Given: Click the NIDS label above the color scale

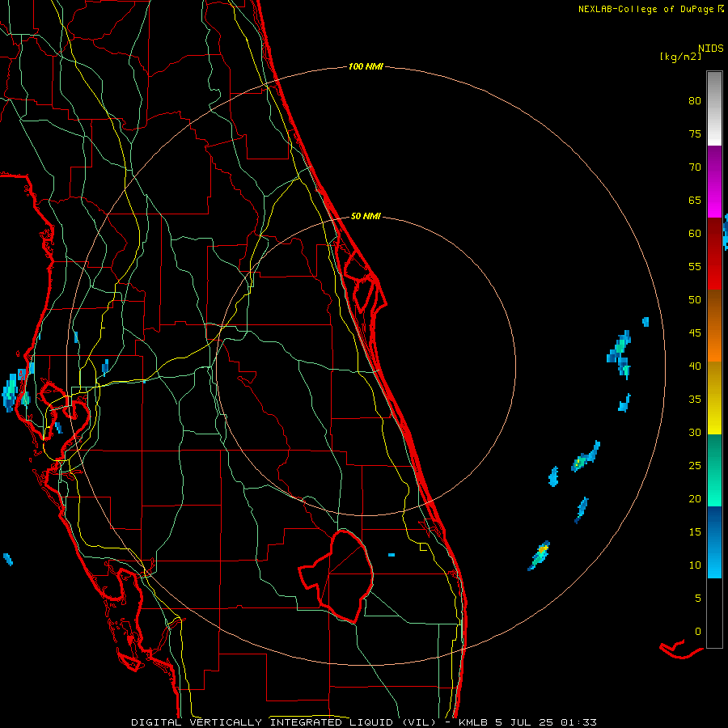Looking at the screenshot, I should point(711,49).
